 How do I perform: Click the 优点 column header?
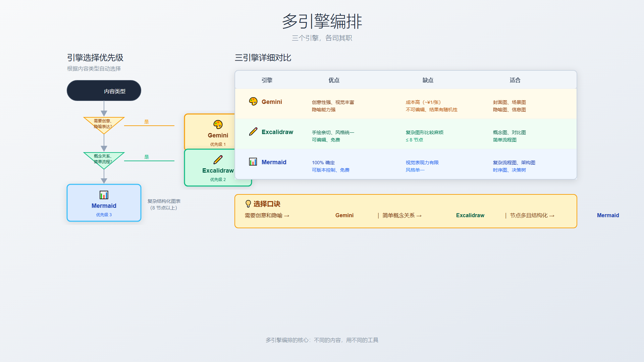coord(334,80)
